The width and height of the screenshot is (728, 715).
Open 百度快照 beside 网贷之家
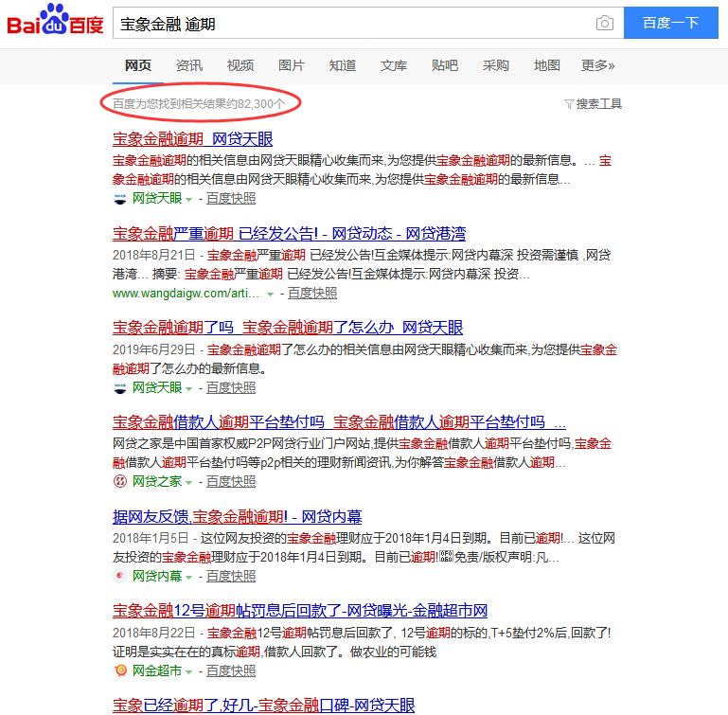231,482
